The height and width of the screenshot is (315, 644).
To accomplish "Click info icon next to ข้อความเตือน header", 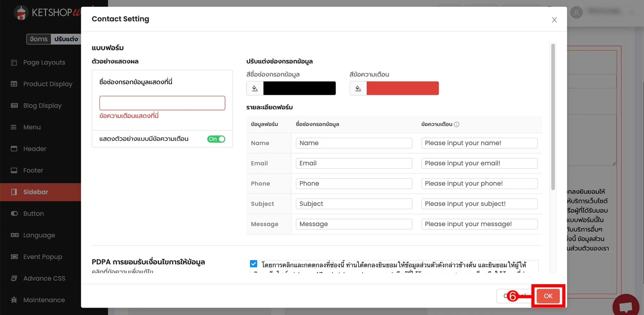I will tap(457, 124).
